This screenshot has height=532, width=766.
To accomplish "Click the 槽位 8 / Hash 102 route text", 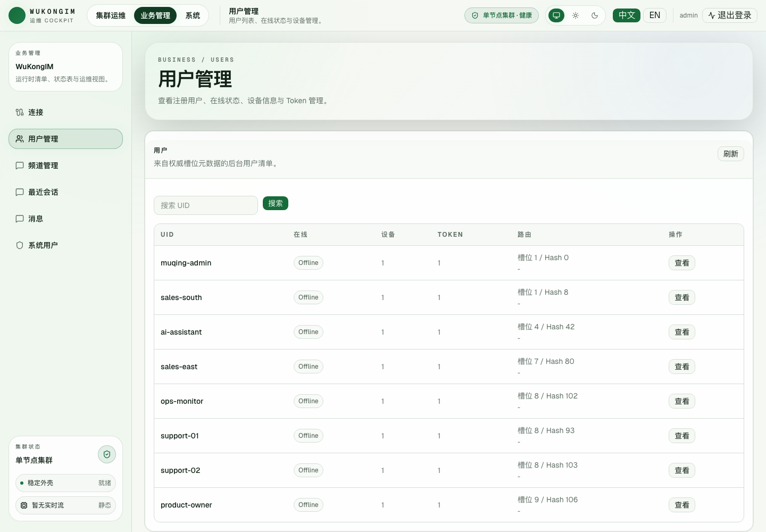I will (x=547, y=396).
